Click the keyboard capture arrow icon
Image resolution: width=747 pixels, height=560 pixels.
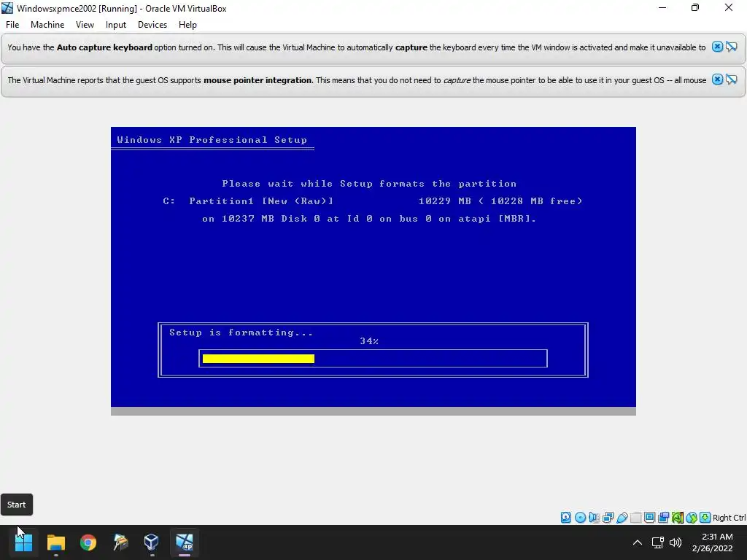(x=705, y=518)
